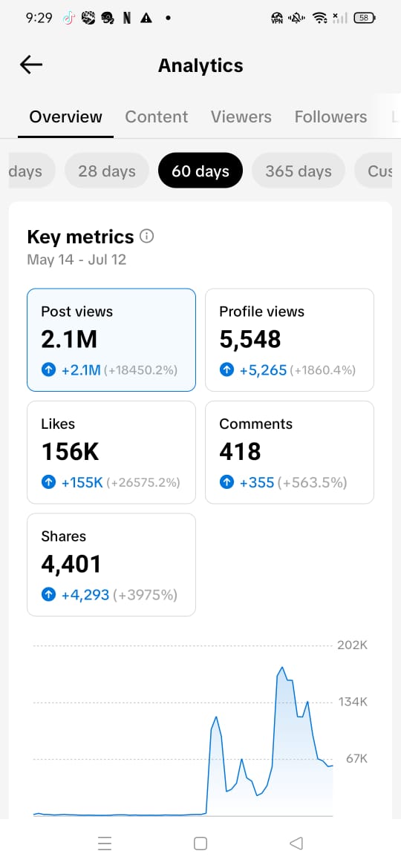The image size is (401, 868).
Task: Tap the +1860.4% growth text
Action: coord(323,370)
